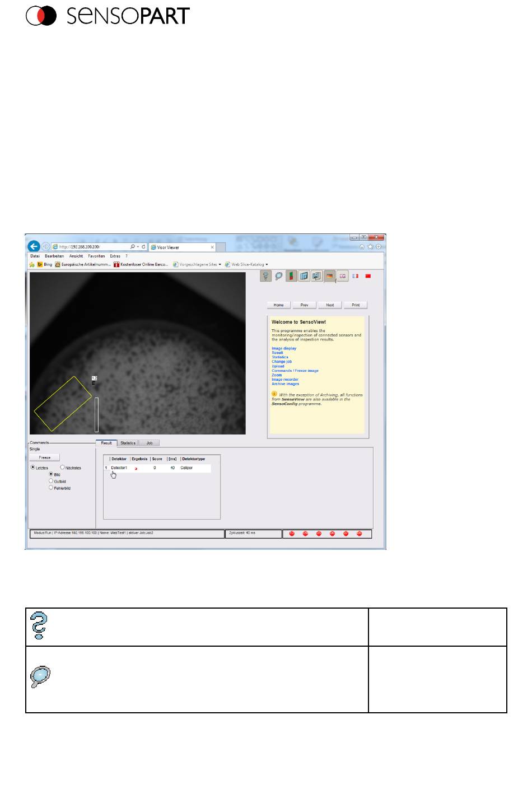Select the Gutbild radio option

tap(51, 481)
